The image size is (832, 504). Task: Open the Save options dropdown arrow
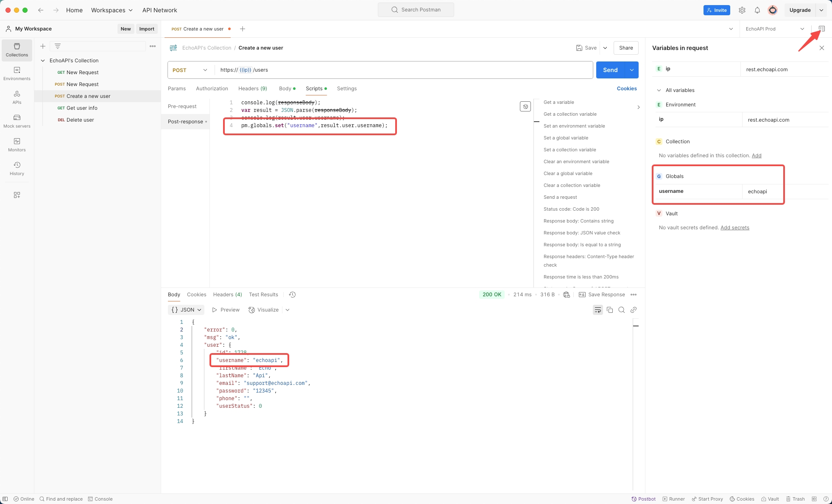[x=605, y=48]
